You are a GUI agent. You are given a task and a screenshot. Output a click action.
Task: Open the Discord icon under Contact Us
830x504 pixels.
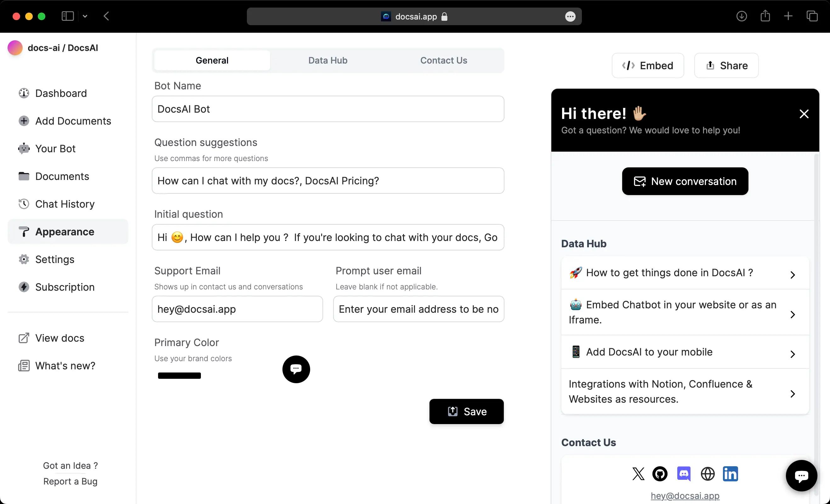(684, 474)
